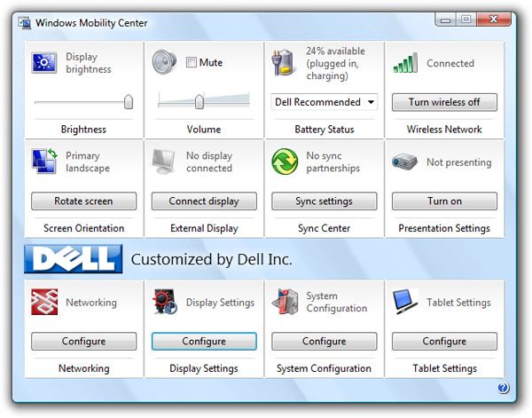532x418 pixels.
Task: Click the presentation projector icon
Action: click(x=404, y=162)
